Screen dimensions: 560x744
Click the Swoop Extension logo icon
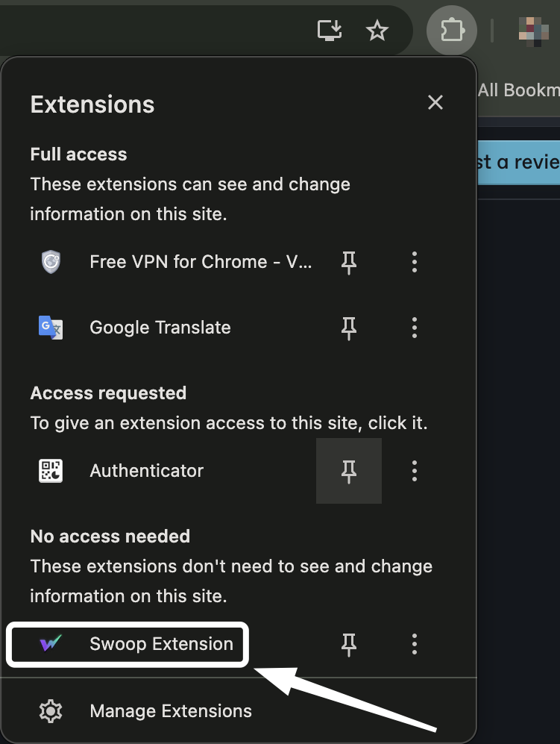pyautogui.click(x=51, y=644)
